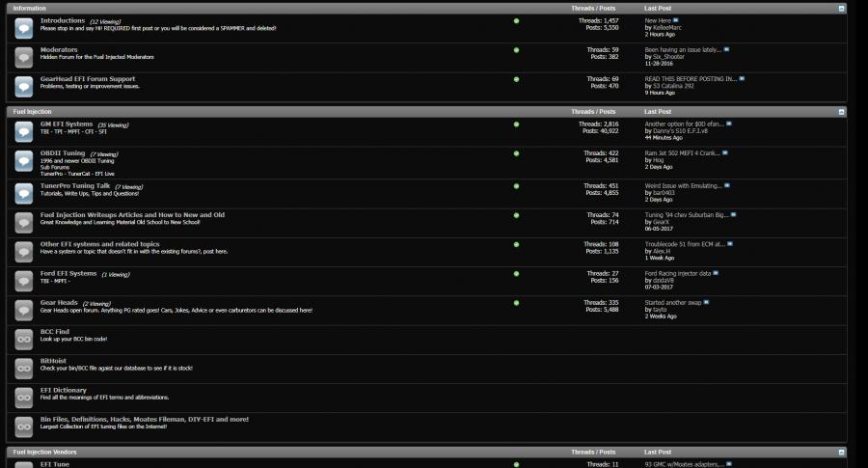
Task: Click the Moderators forum grey icon
Action: pyautogui.click(x=25, y=56)
